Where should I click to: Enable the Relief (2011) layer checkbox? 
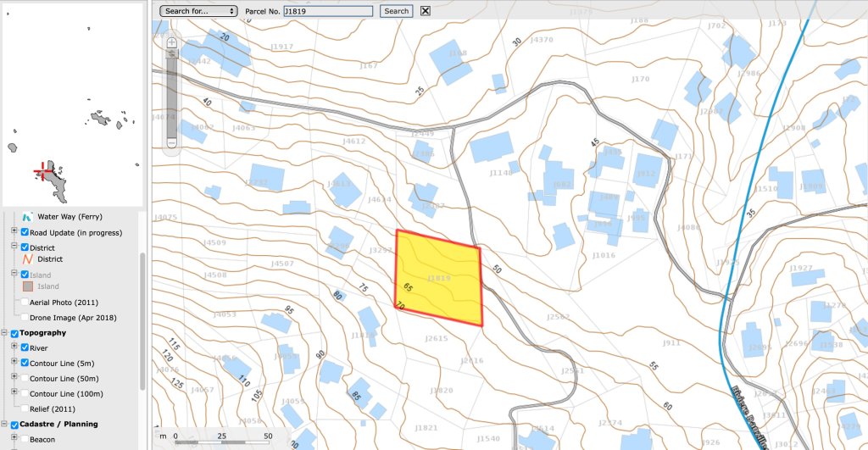pyautogui.click(x=25, y=408)
